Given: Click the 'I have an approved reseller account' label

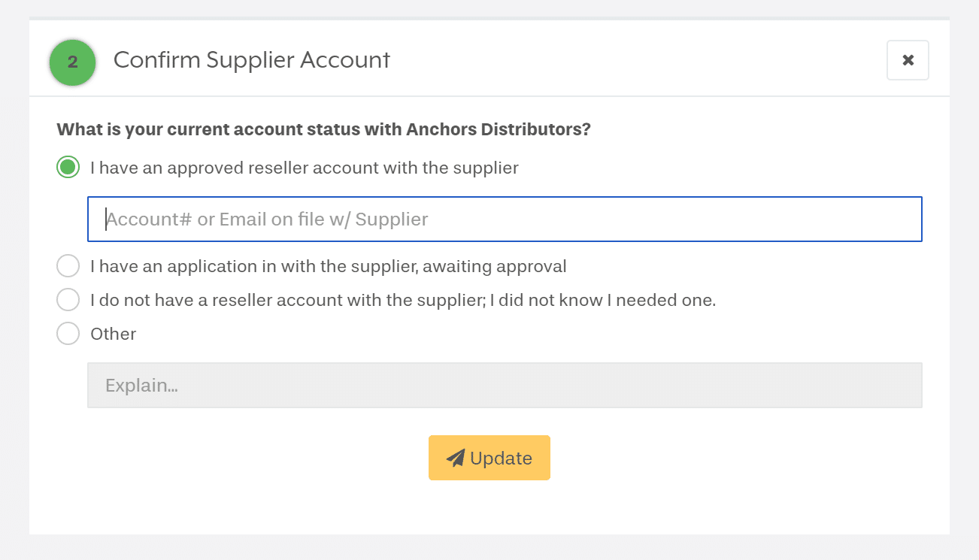Looking at the screenshot, I should coord(304,168).
